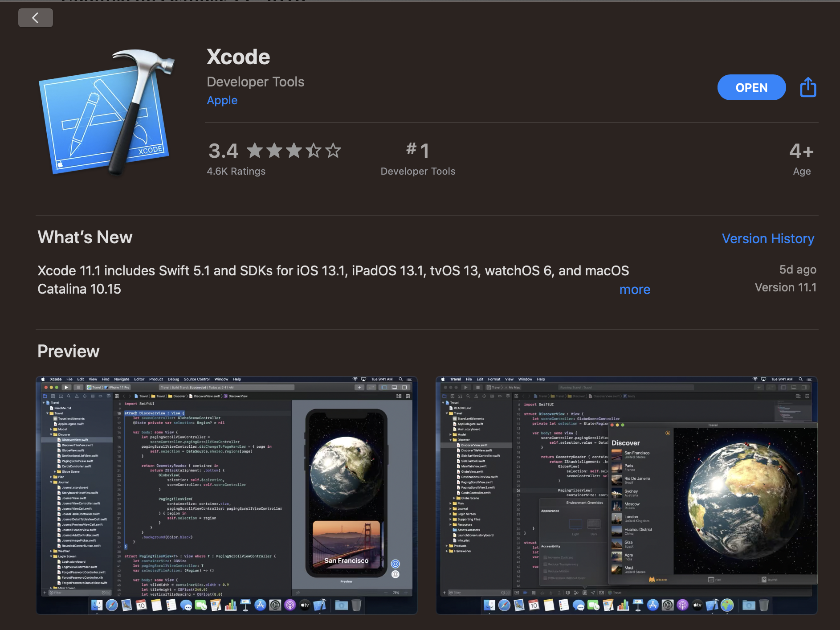Click the 4.6K Ratings text
The height and width of the screenshot is (630, 840).
[x=236, y=171]
